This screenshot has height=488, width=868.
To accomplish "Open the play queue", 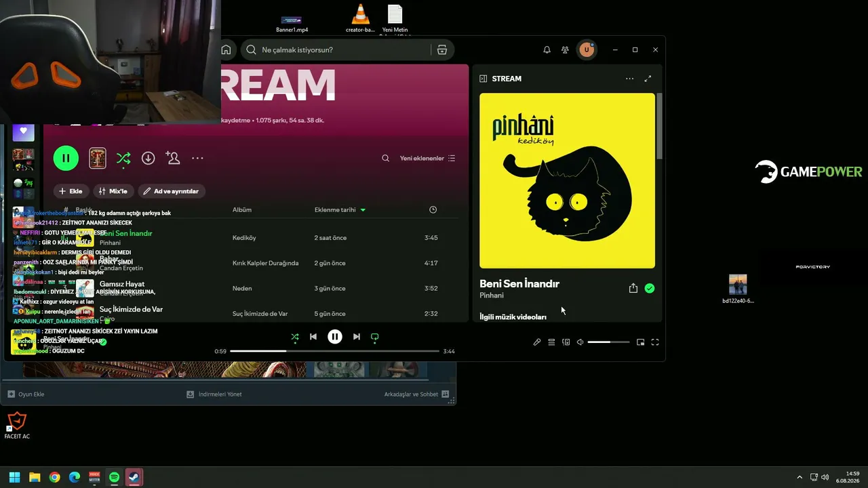I will click(551, 342).
